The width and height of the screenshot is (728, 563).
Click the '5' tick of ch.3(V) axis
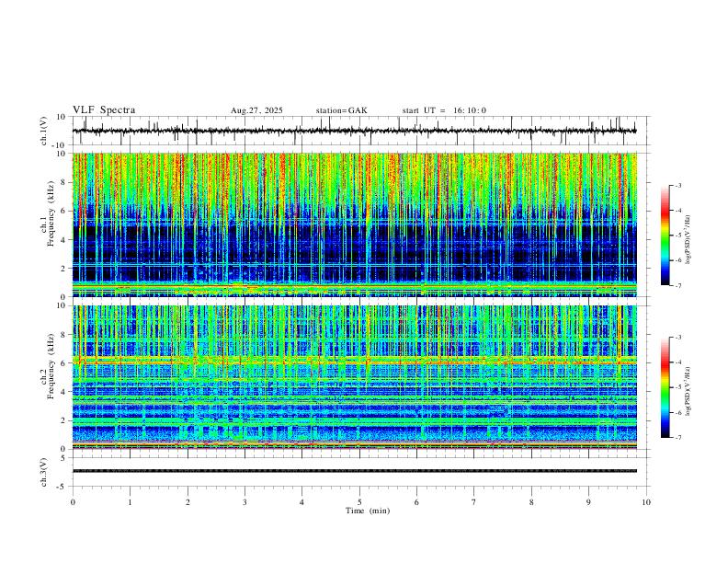64,458
